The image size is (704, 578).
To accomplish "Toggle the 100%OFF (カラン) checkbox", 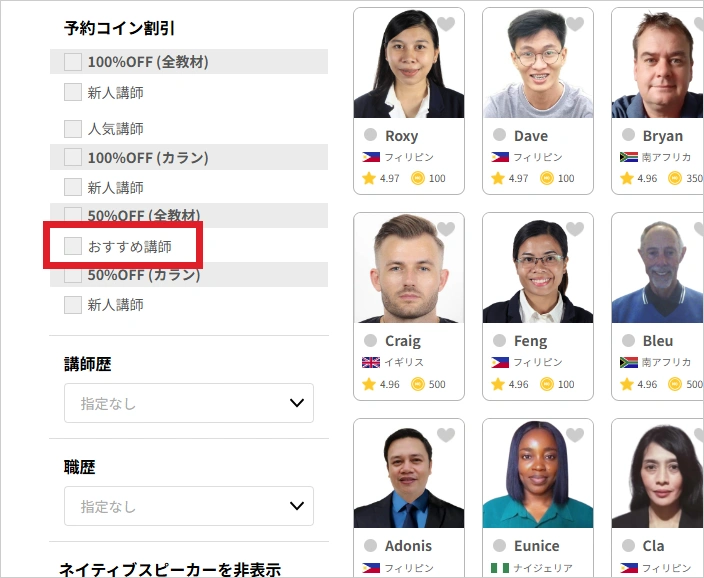I will click(x=73, y=158).
